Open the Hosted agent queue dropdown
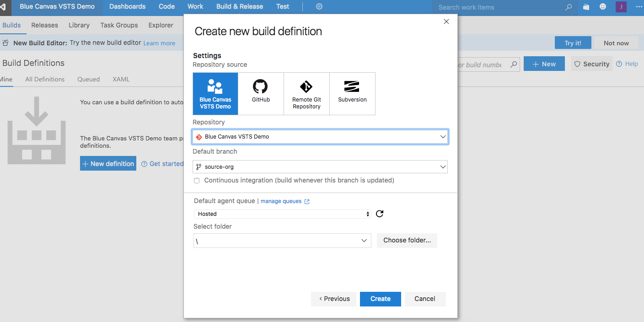Screen dimensions: 644x322 click(x=282, y=214)
